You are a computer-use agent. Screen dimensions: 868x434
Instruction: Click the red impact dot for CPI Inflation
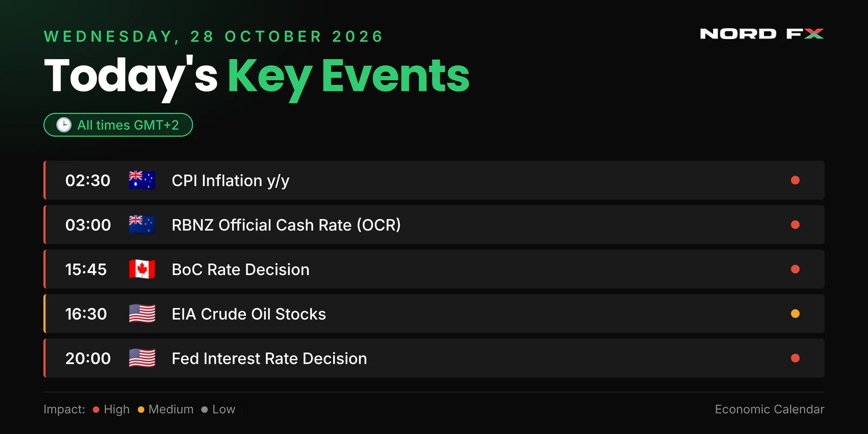click(x=795, y=180)
